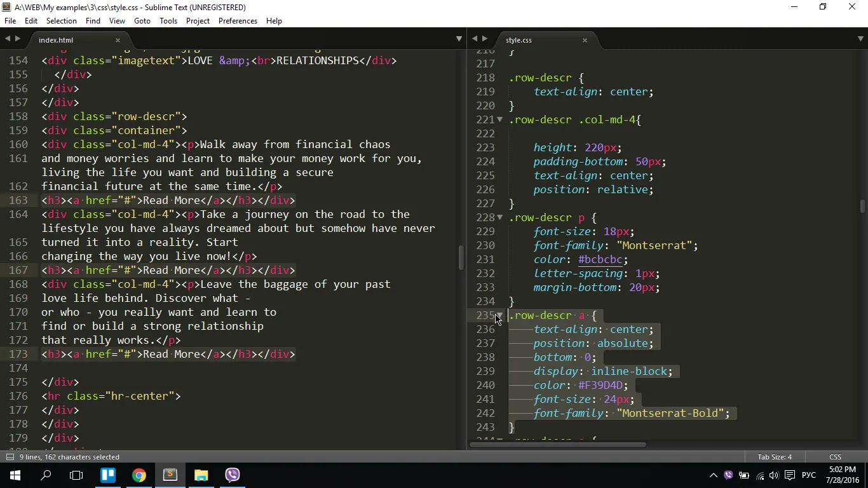The width and height of the screenshot is (868, 488).
Task: Click the #F39D4D color value
Action: coord(600,385)
